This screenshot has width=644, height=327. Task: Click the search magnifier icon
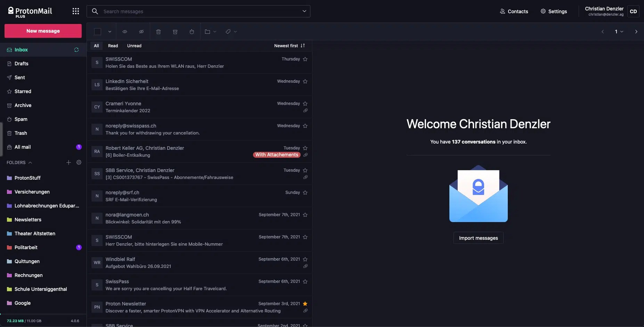pos(95,11)
